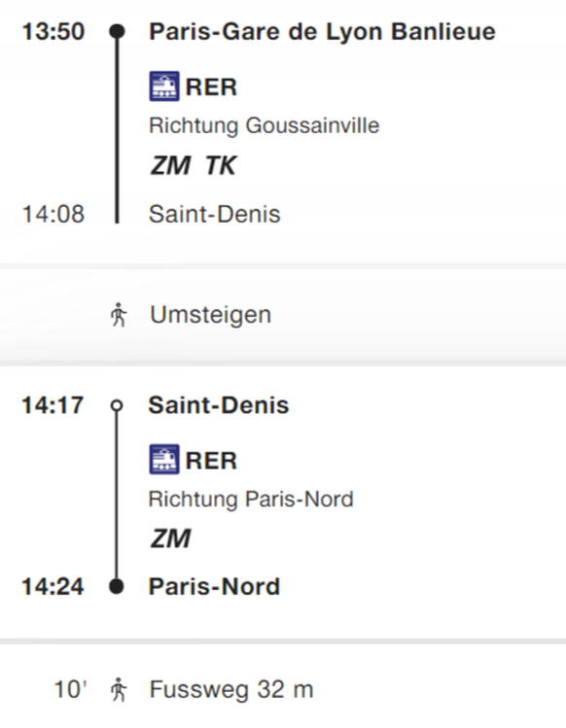The width and height of the screenshot is (566, 728).
Task: Select the ZM code under Richtung Paris-Nord
Action: [x=170, y=538]
